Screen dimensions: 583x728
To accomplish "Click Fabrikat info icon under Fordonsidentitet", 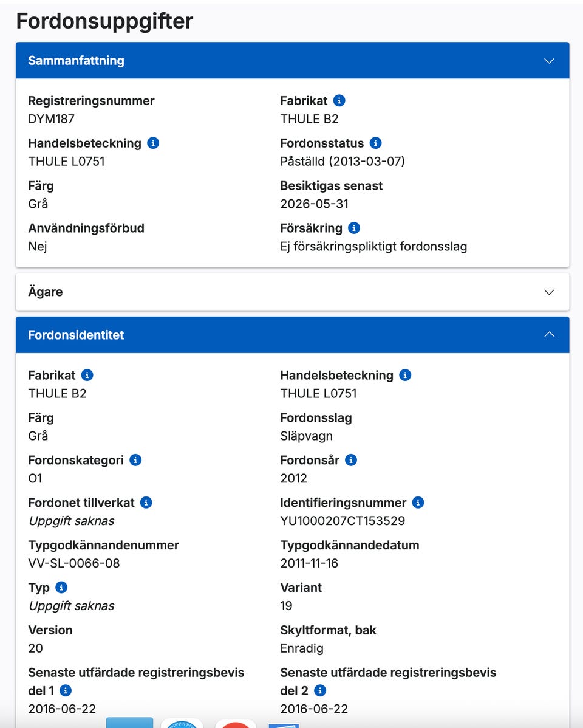I will (x=87, y=375).
